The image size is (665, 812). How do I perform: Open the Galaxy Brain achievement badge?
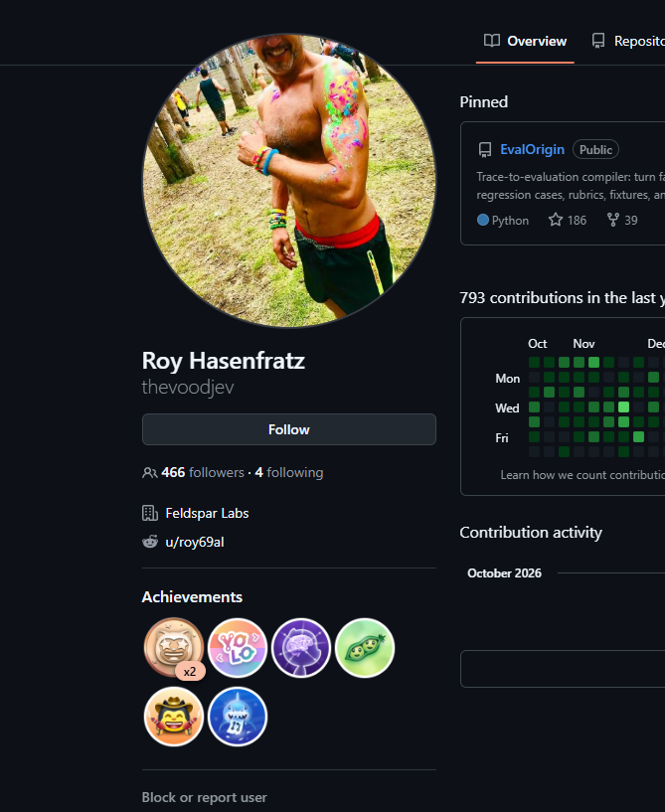pos(301,647)
